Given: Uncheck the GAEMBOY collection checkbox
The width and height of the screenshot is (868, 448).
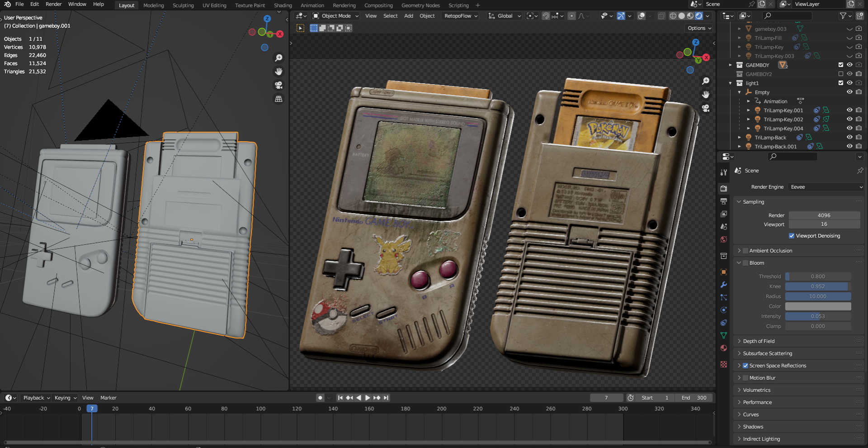Looking at the screenshot, I should 841,65.
